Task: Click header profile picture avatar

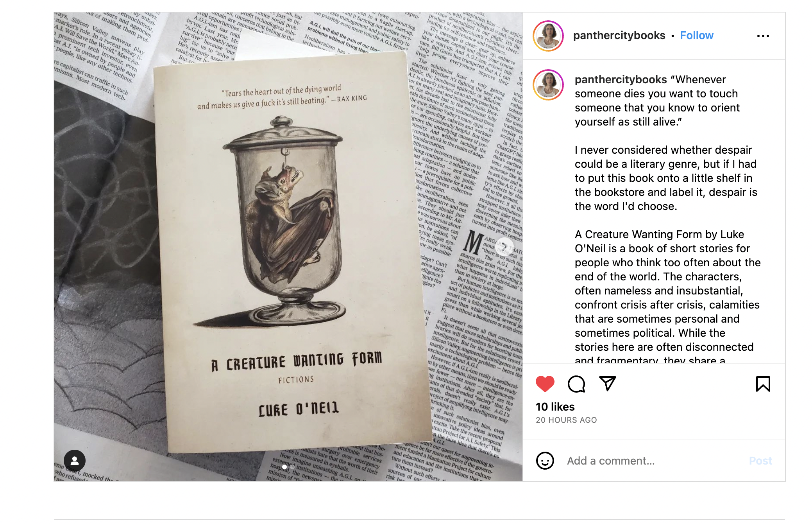Action: (x=548, y=36)
